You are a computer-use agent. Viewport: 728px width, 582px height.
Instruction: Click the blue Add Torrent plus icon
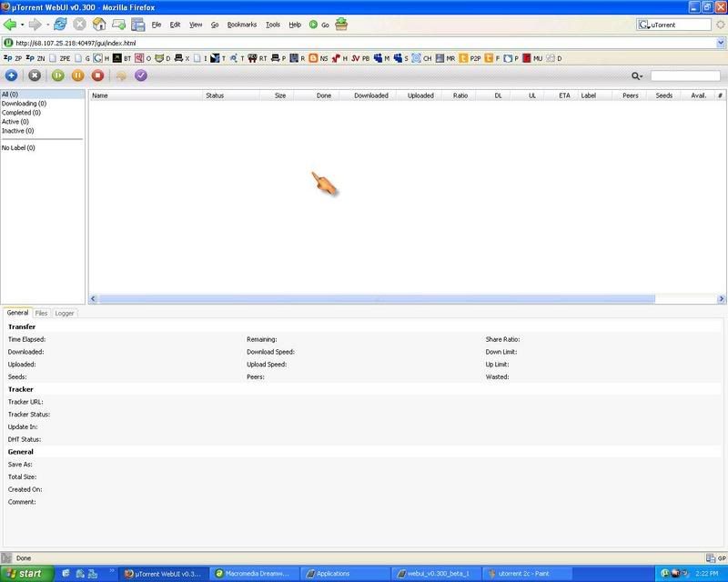(11, 75)
